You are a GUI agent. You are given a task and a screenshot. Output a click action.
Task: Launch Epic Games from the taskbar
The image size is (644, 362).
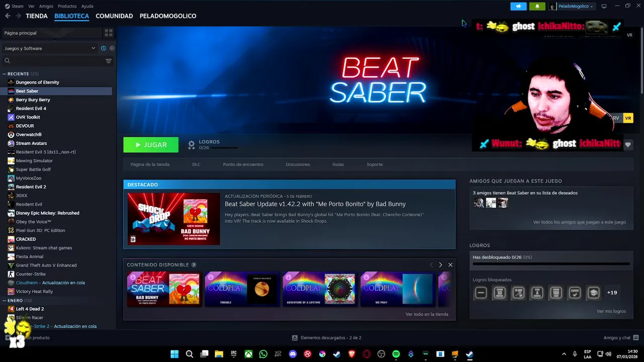pos(233,354)
